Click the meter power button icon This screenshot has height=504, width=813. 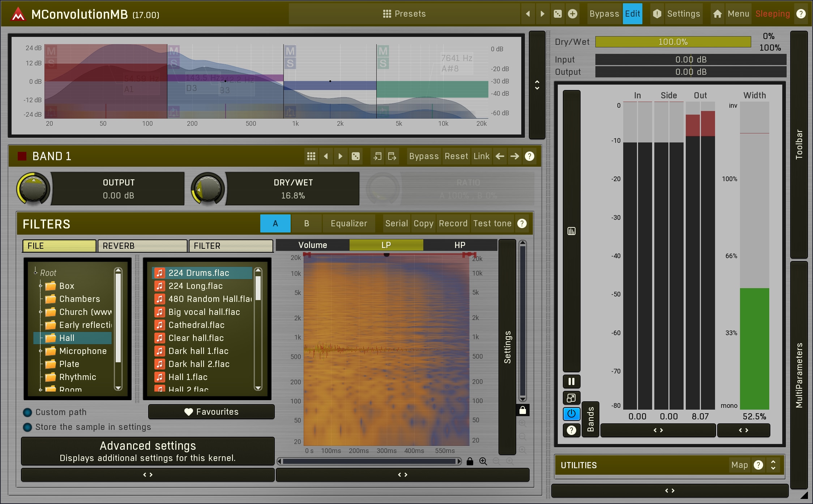coord(571,414)
